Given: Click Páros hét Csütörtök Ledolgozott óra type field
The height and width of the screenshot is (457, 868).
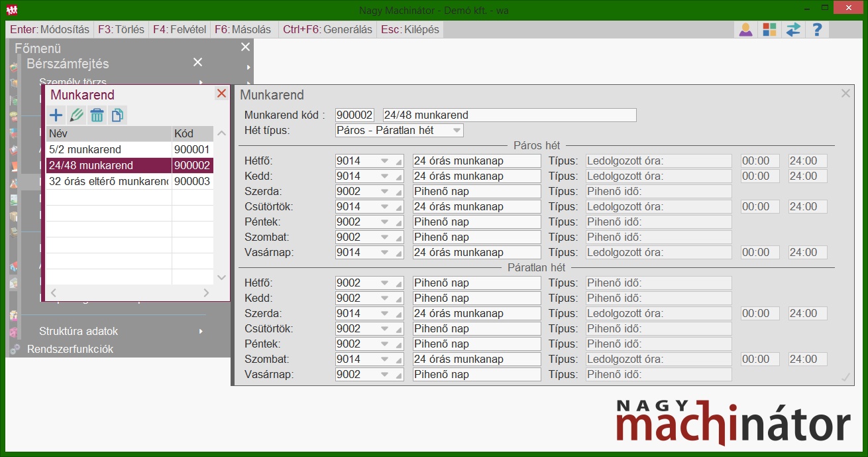Looking at the screenshot, I should 659,207.
